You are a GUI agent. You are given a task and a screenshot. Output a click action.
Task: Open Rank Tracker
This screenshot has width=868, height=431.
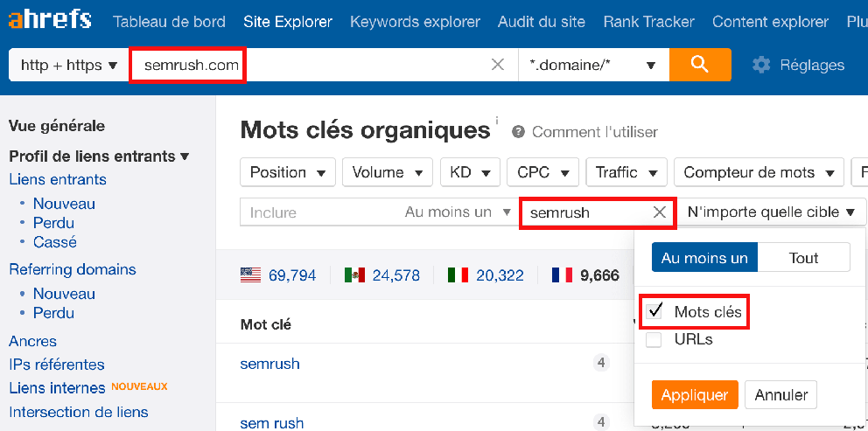coord(648,22)
